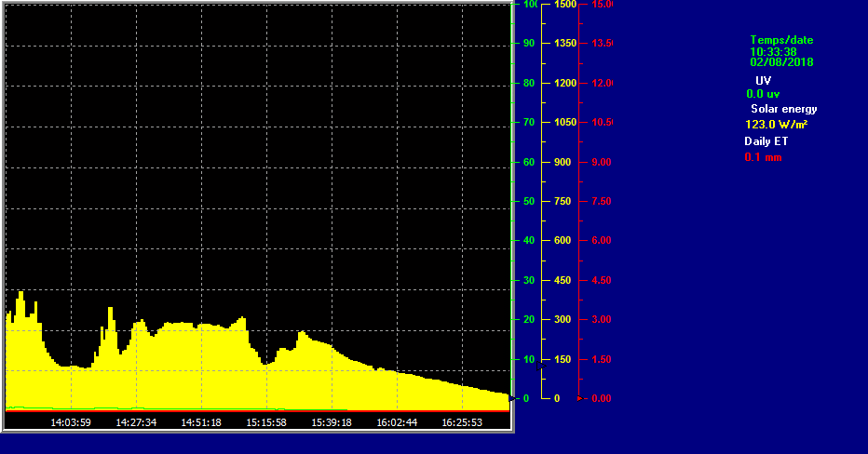The width and height of the screenshot is (868, 454).
Task: Click the triangle marker on the yellow axis
Action: (540, 367)
